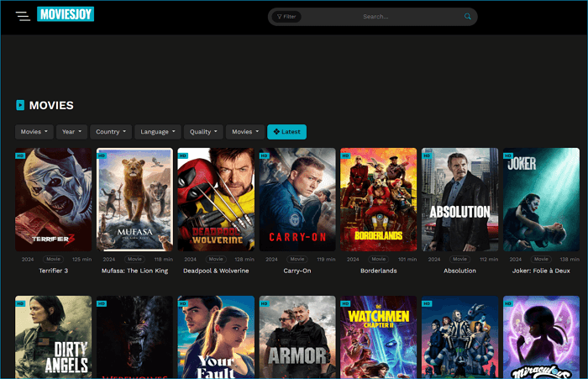Select the Absolution movie poster
Image resolution: width=588 pixels, height=379 pixels.
pos(459,200)
